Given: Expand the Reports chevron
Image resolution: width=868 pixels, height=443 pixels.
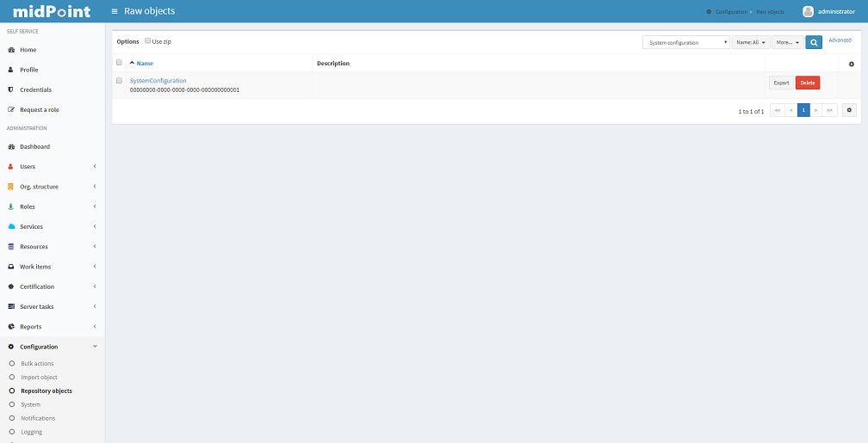Looking at the screenshot, I should click(95, 326).
